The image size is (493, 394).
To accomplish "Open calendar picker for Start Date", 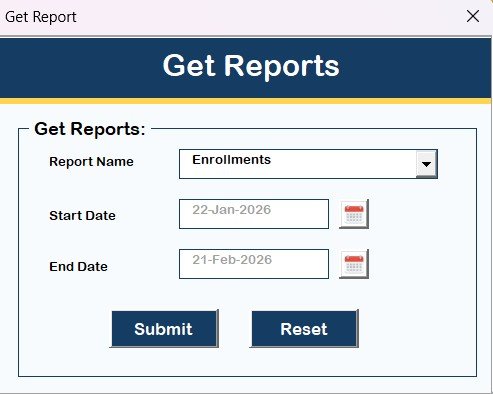I will tap(354, 214).
